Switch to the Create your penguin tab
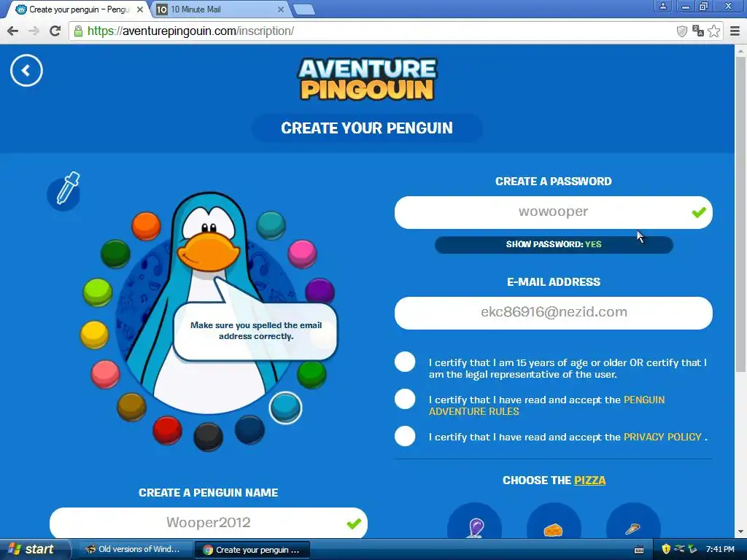 [x=76, y=9]
